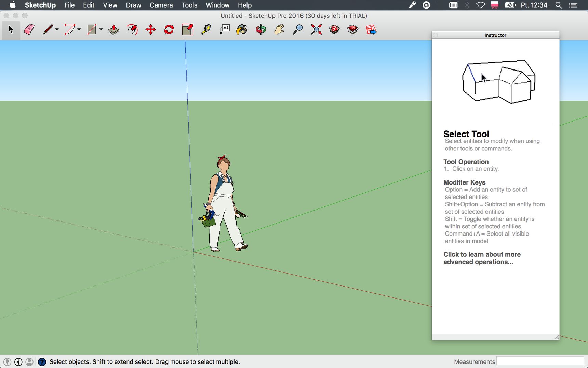Image resolution: width=588 pixels, height=368 pixels.
Task: Click the battery status icon
Action: coord(510,5)
